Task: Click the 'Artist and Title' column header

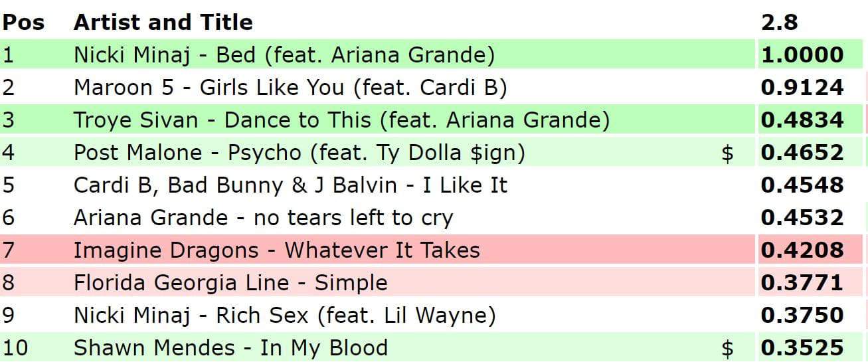Action: 163,23
